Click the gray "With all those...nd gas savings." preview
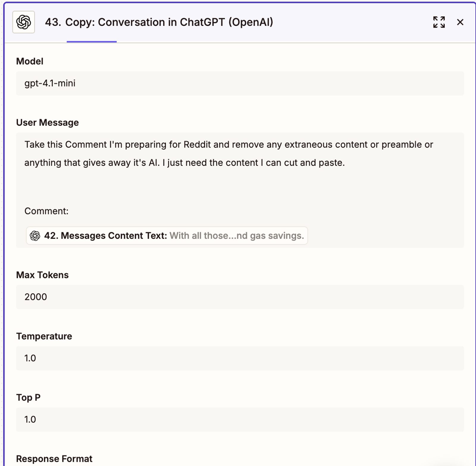 237,236
